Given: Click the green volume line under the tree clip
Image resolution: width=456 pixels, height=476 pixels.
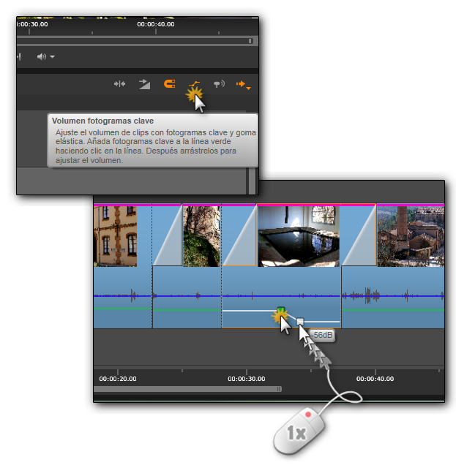Looking at the screenshot, I should [x=187, y=310].
